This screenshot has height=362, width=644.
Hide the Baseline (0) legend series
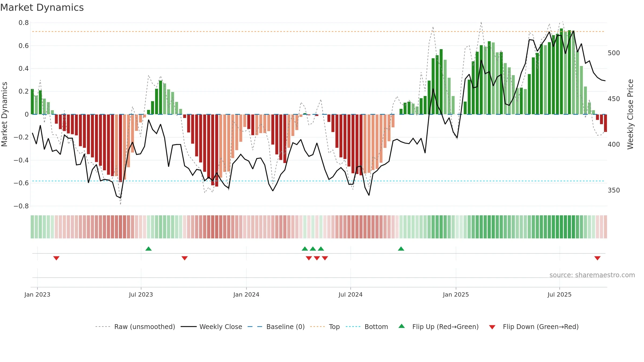276,327
